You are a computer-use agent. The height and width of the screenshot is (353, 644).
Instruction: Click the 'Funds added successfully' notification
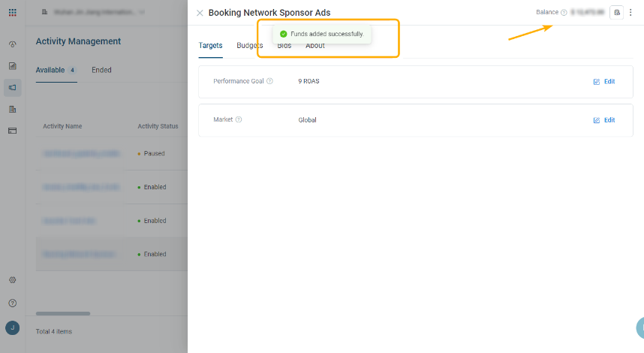(x=322, y=34)
